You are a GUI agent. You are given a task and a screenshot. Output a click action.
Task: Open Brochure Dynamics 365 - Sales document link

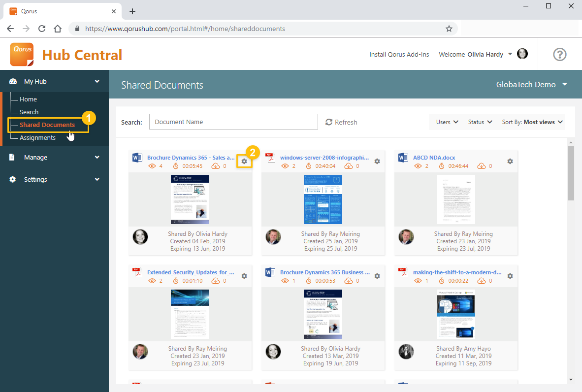click(x=191, y=158)
